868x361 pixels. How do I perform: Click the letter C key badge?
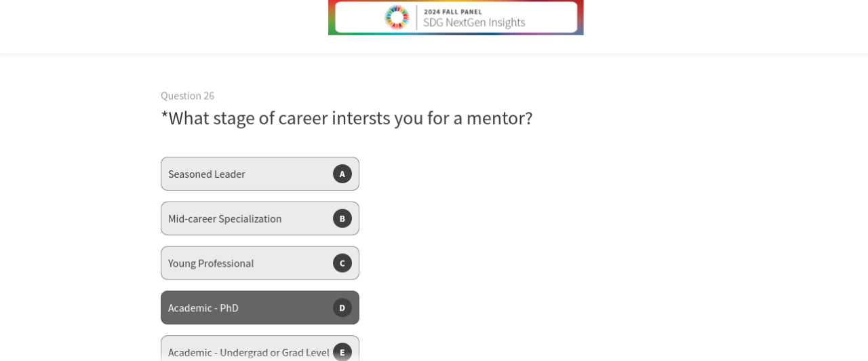click(x=342, y=263)
